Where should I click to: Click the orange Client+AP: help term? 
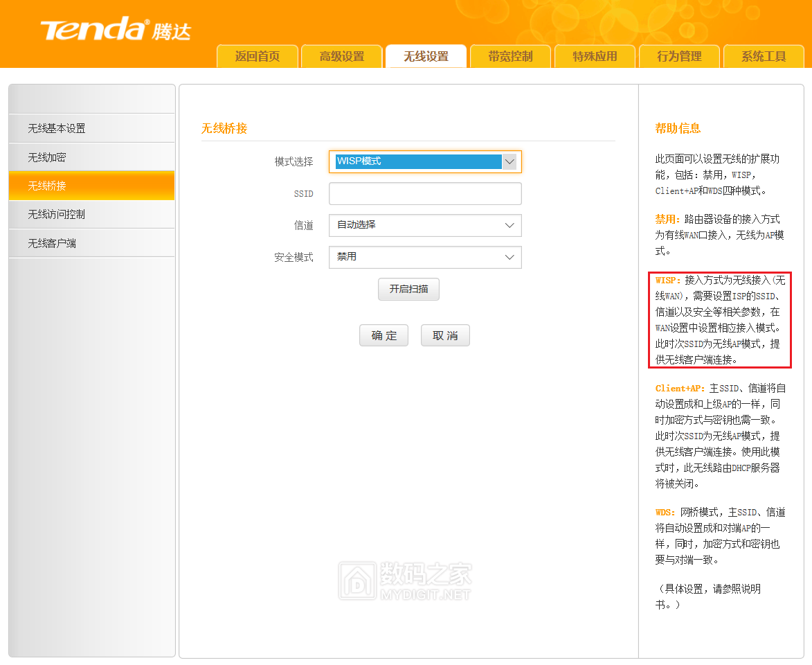[680, 388]
